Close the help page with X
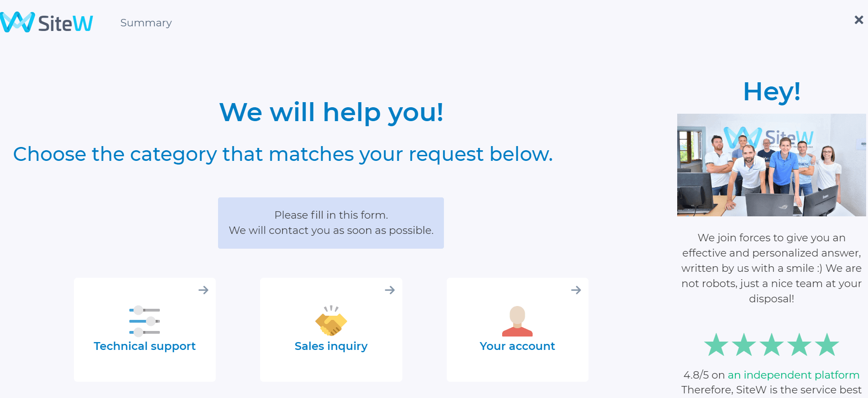868x398 pixels. point(859,20)
